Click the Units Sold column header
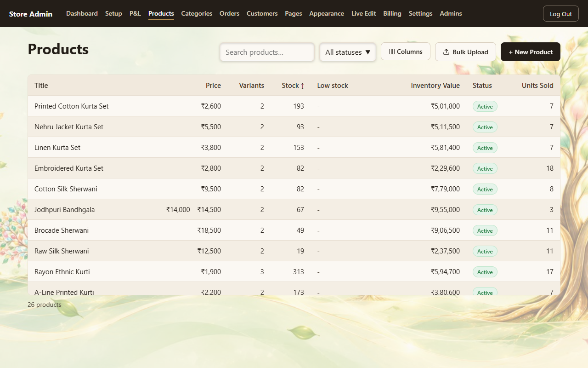This screenshot has width=588, height=368. tap(537, 85)
